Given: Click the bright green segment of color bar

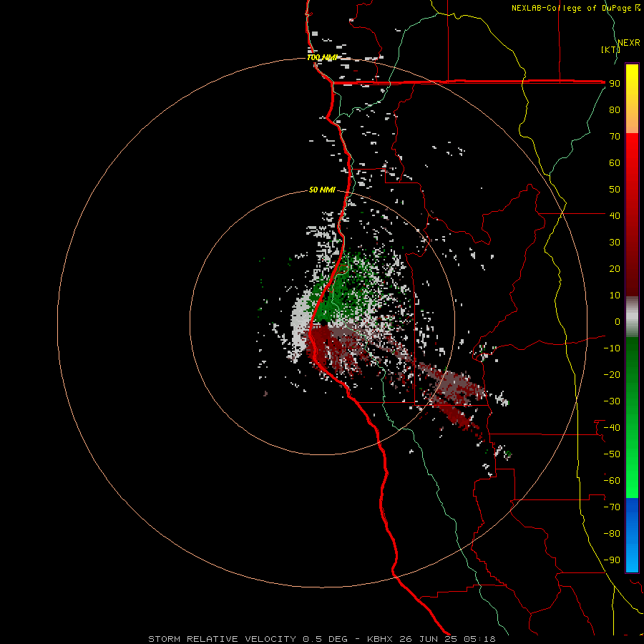Looking at the screenshot, I should (x=632, y=472).
